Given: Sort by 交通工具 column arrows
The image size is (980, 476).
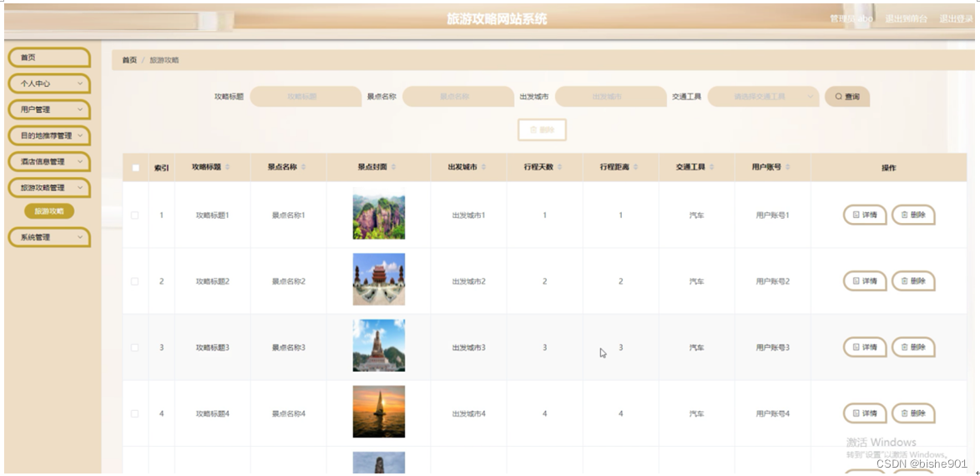Looking at the screenshot, I should (x=712, y=167).
